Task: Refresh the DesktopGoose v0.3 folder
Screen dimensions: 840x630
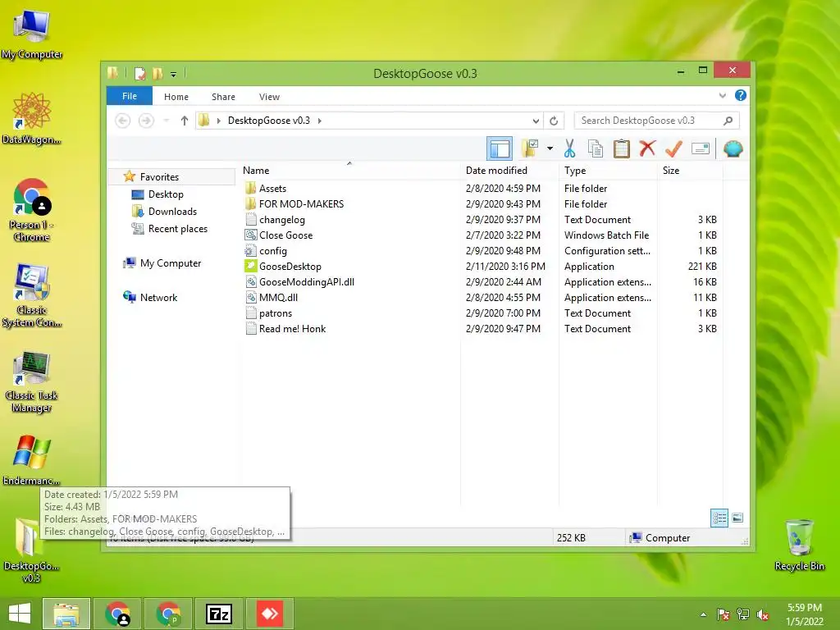Action: click(x=554, y=121)
